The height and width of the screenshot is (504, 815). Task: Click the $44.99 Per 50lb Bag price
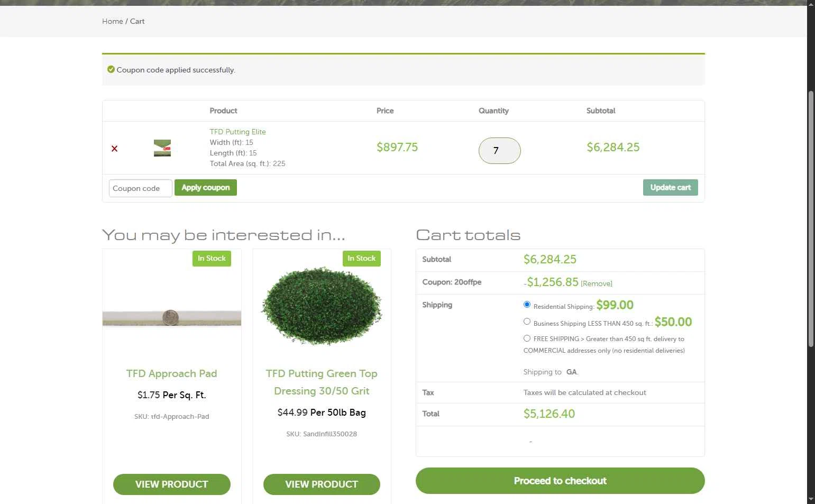(322, 413)
